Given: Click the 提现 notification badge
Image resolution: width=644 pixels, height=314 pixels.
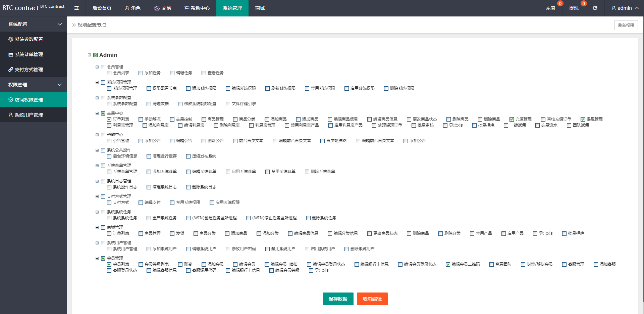Looking at the screenshot, I should tap(584, 4).
